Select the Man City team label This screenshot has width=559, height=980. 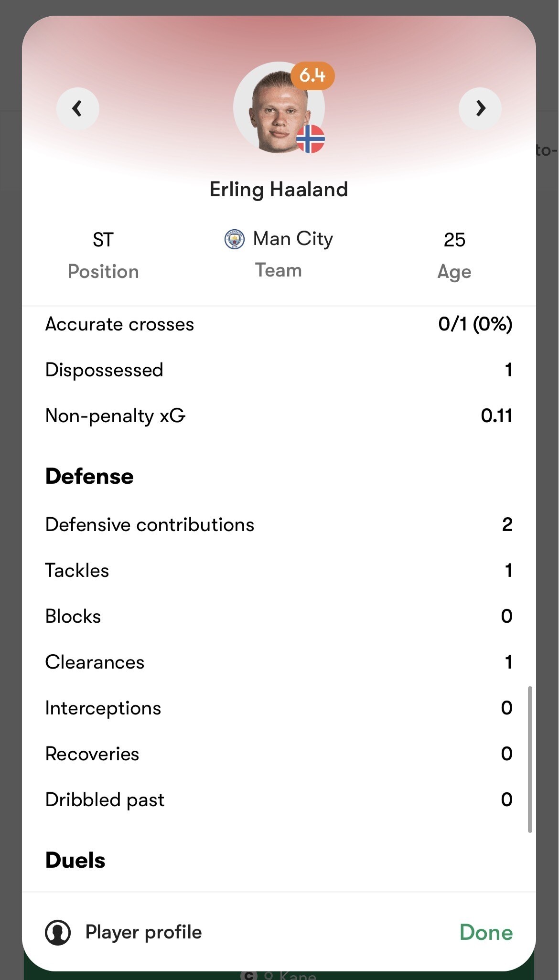pos(293,239)
